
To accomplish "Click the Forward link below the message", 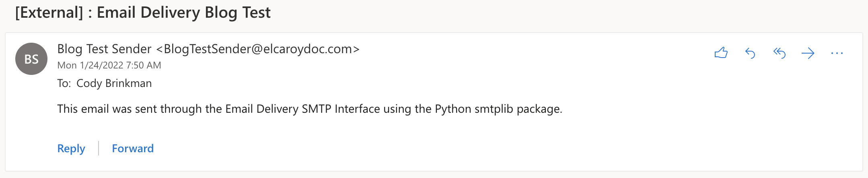I will [x=133, y=148].
